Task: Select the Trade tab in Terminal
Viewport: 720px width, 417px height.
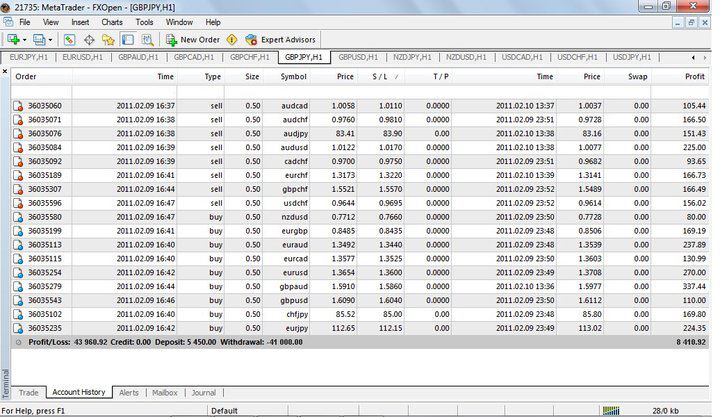Action: [28, 393]
